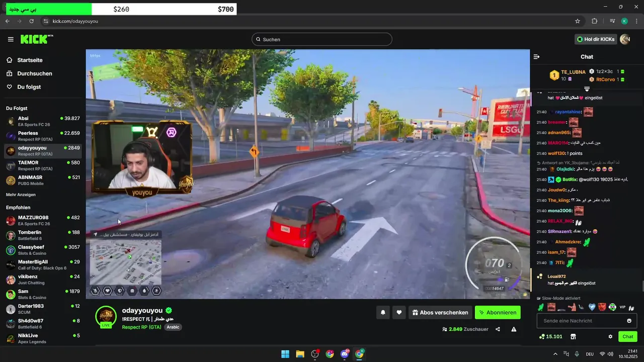Expand Mehr Anzeigen in followed list
The image size is (644, 362).
tap(21, 195)
